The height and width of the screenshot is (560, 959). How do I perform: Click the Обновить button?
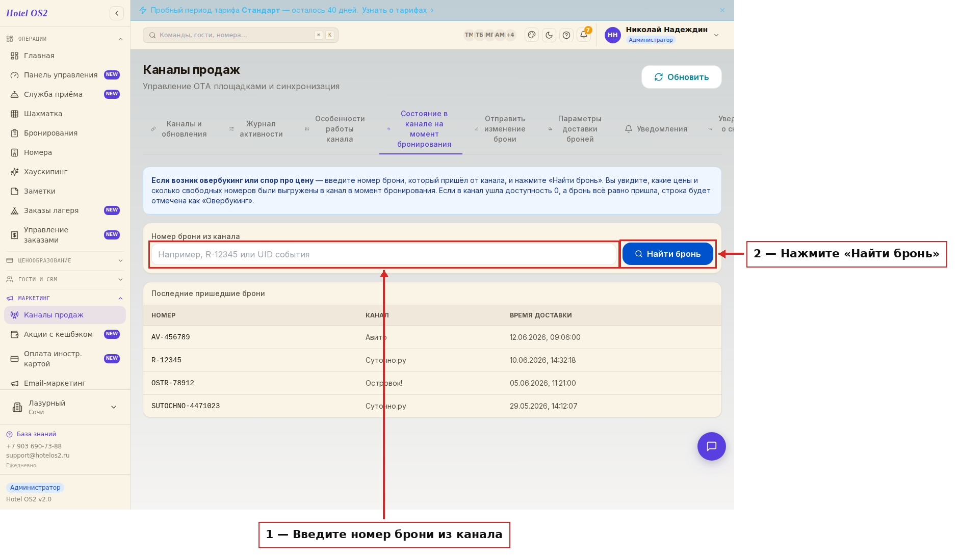tap(682, 77)
